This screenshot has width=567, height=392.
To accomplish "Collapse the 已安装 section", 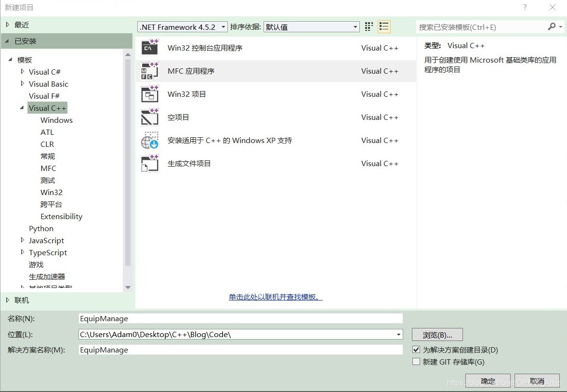I will tap(7, 41).
